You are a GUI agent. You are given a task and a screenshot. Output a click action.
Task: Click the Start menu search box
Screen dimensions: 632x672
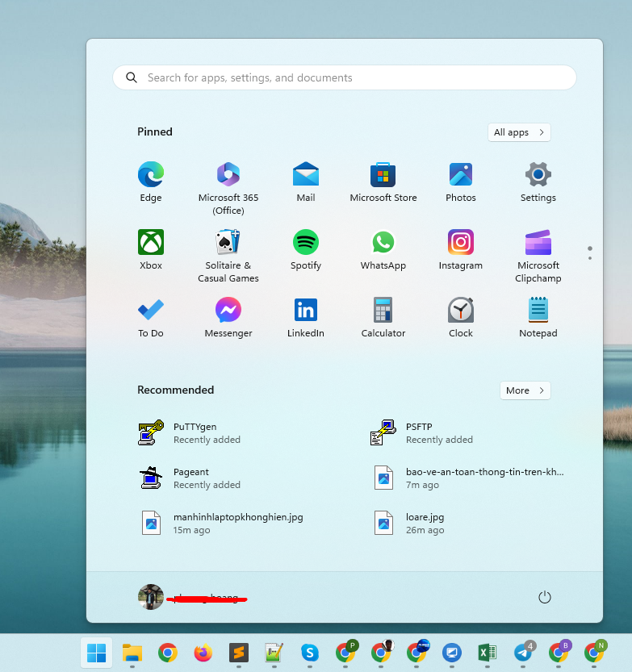(x=345, y=77)
